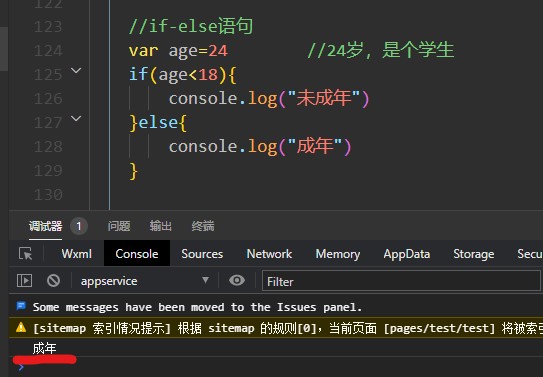
Task: Collapse code fold at line 125
Action: pyautogui.click(x=76, y=71)
